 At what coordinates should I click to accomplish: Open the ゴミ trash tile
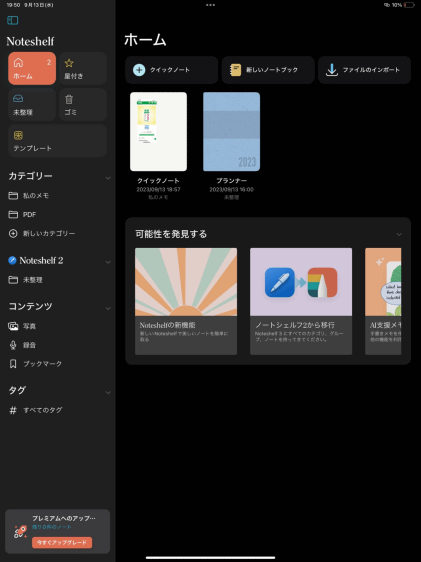click(x=83, y=105)
